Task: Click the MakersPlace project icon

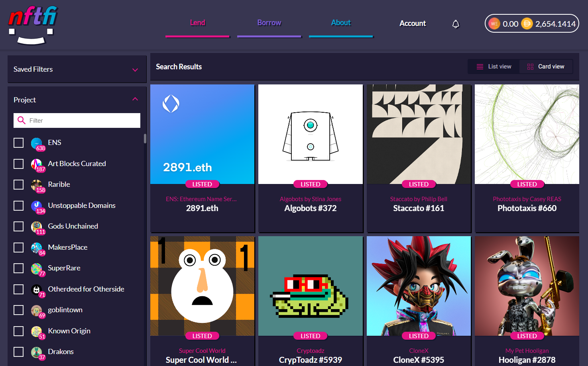Action: tap(37, 248)
